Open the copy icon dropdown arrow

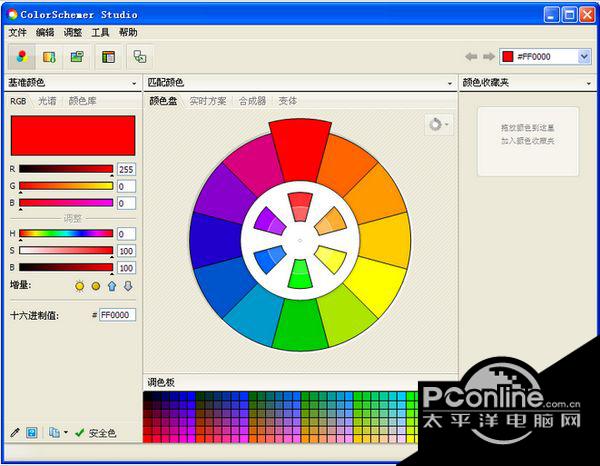66,433
